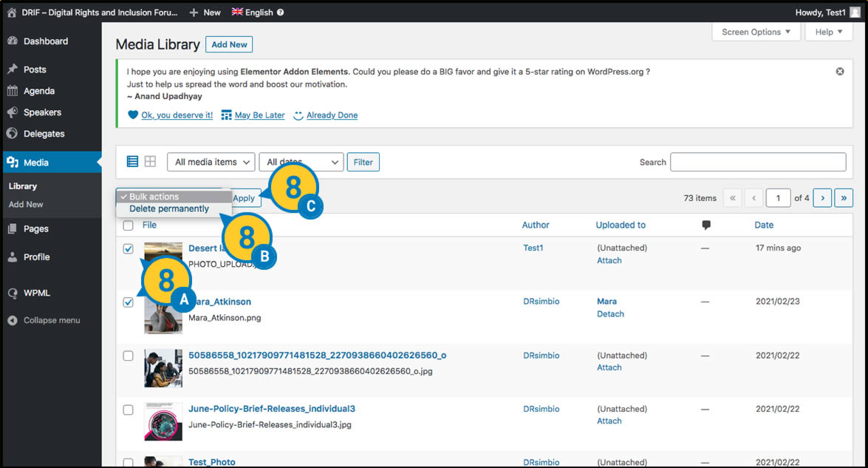Click the Detach link for Mara_Atkinson

tap(610, 314)
